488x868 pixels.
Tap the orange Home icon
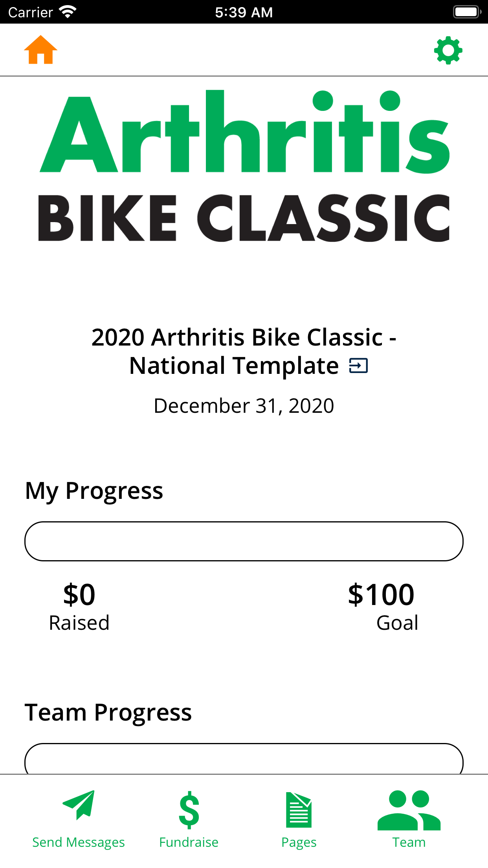(40, 50)
